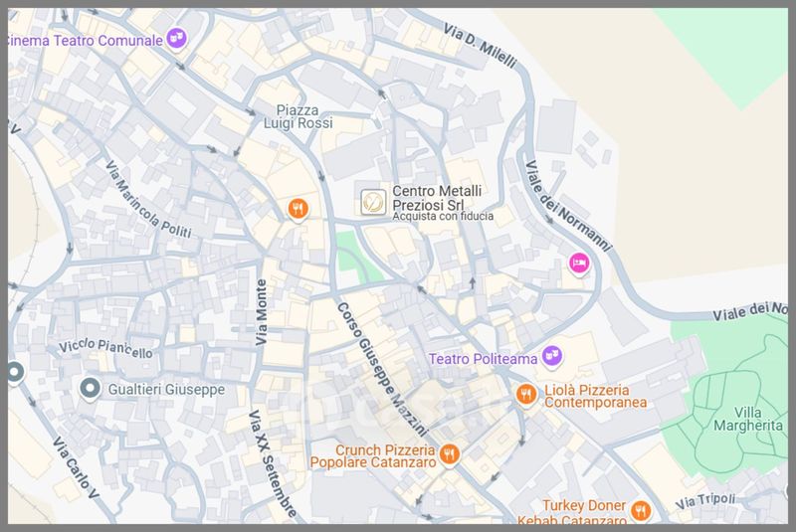Select the Via XX Settembre street name
The image size is (796, 532).
(273, 463)
